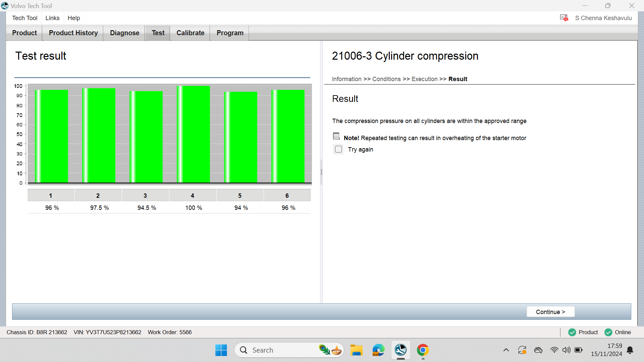Click the battery tray icon

tap(579, 350)
